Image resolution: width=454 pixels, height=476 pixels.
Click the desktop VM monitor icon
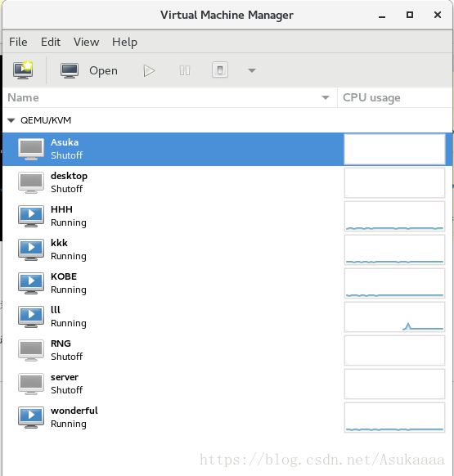31,182
